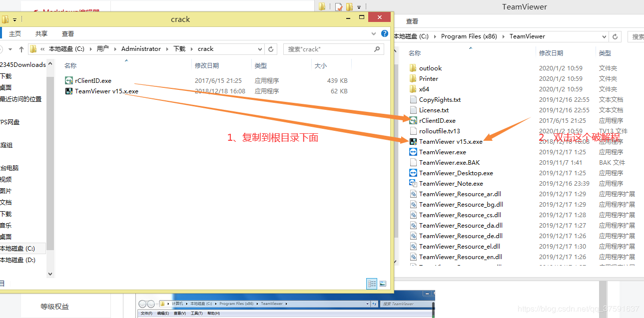Open the 主页 ribbon tab

pyautogui.click(x=15, y=34)
